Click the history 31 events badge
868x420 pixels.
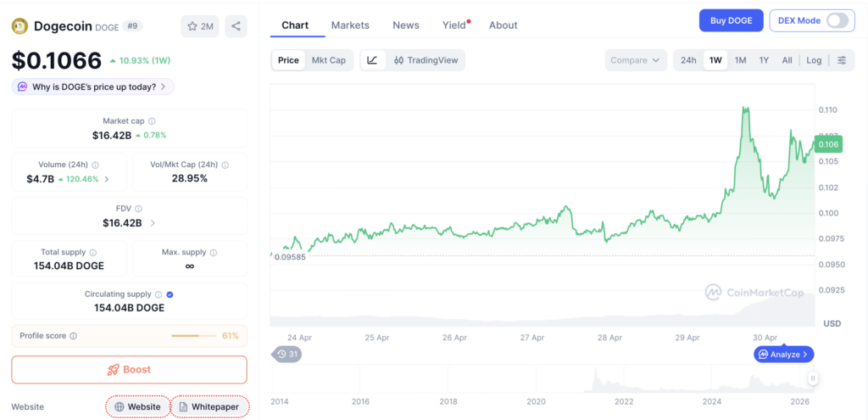[287, 354]
